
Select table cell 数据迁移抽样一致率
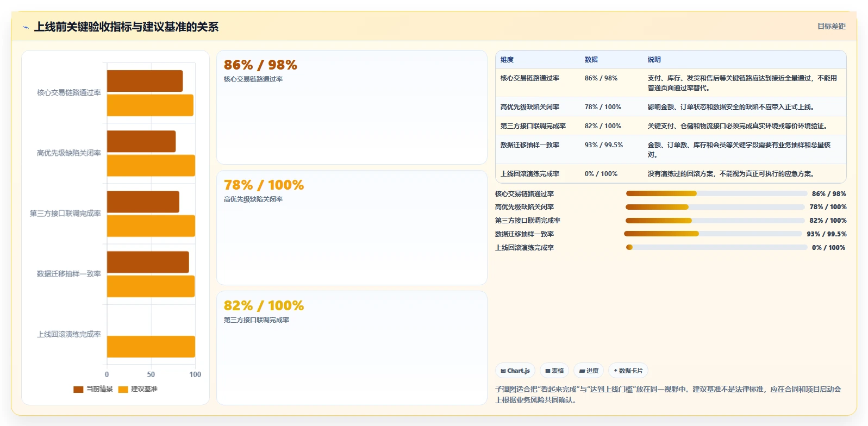[x=529, y=145]
